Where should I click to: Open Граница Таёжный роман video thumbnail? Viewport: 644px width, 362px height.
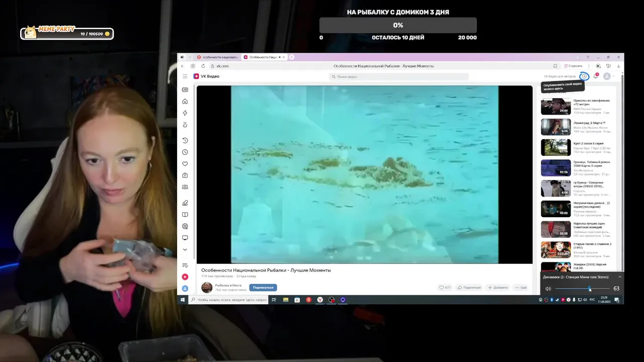point(555,168)
